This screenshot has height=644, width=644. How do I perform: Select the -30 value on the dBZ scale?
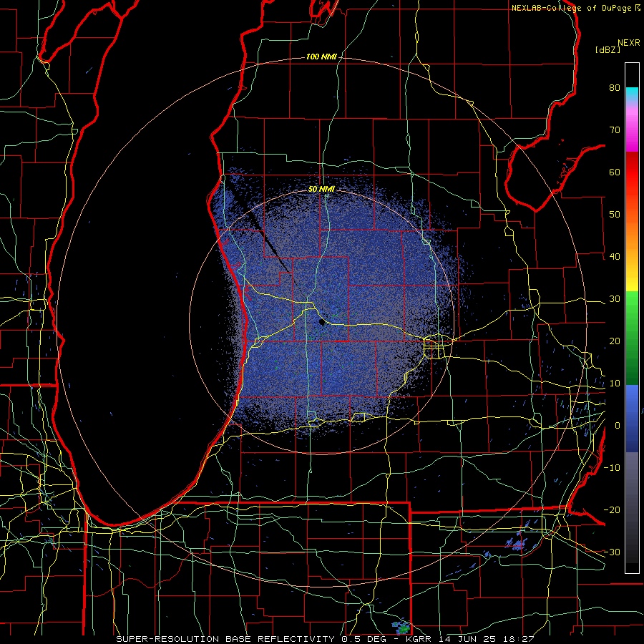(612, 552)
